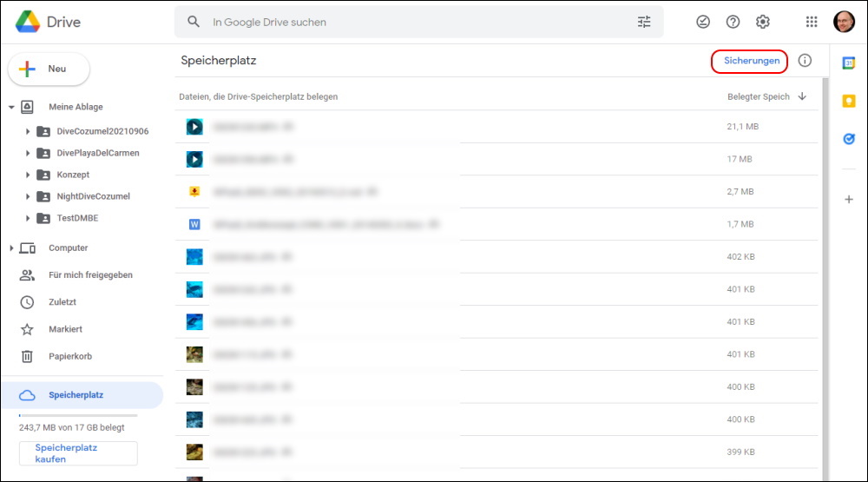Expand the Konzept folder
The width and height of the screenshot is (868, 482).
coord(27,175)
